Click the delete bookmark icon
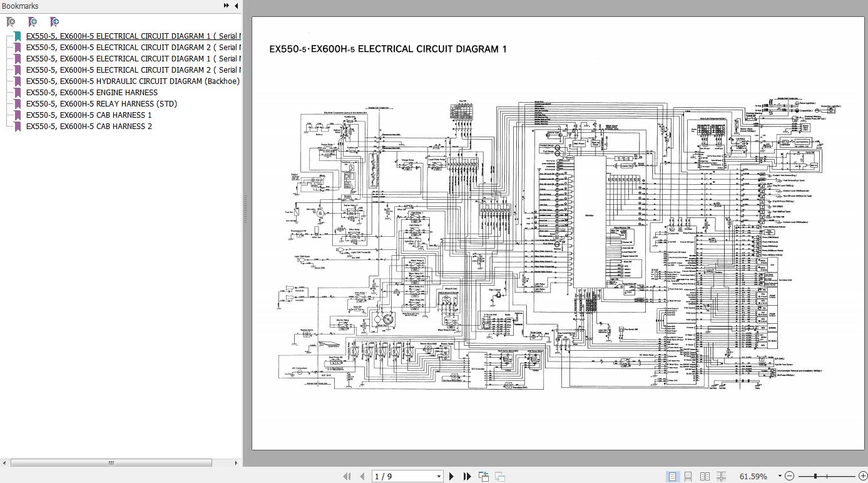The image size is (868, 483). click(x=11, y=22)
